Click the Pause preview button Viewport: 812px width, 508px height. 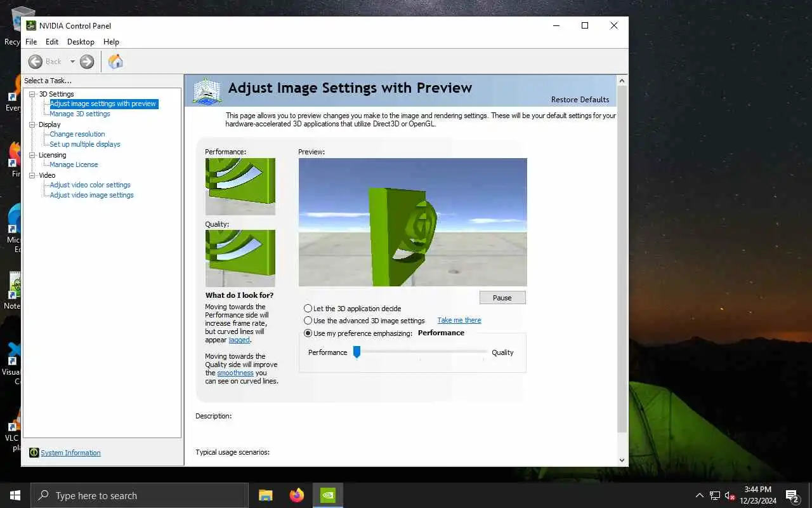pyautogui.click(x=502, y=298)
